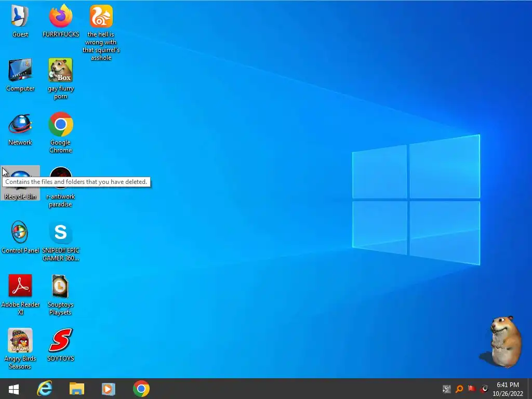Click the speaker volume tray icon
Screen dimensions: 532x399
point(485,389)
